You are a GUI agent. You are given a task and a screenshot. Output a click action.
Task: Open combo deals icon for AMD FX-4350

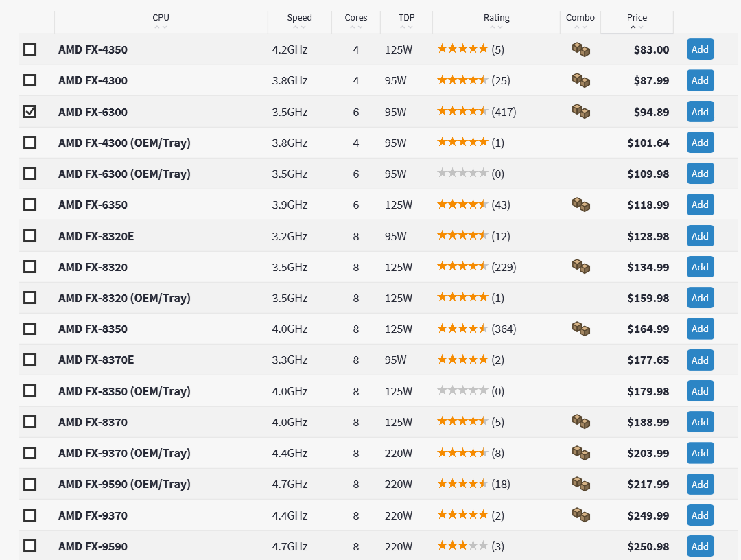click(x=580, y=49)
